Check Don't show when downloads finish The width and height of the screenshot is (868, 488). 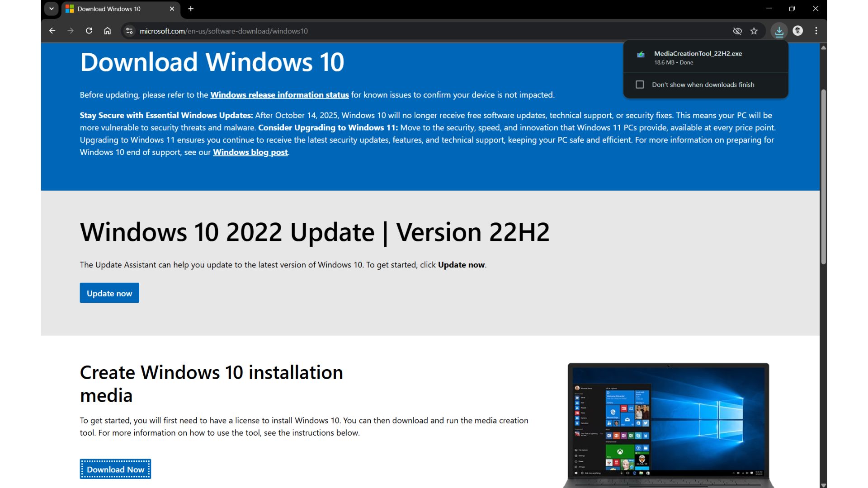[640, 84]
